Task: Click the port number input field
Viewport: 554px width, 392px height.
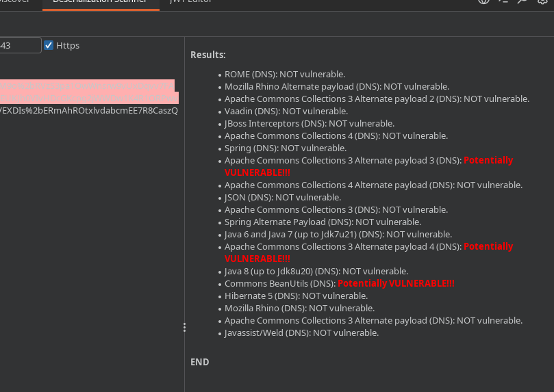Action: tap(19, 45)
